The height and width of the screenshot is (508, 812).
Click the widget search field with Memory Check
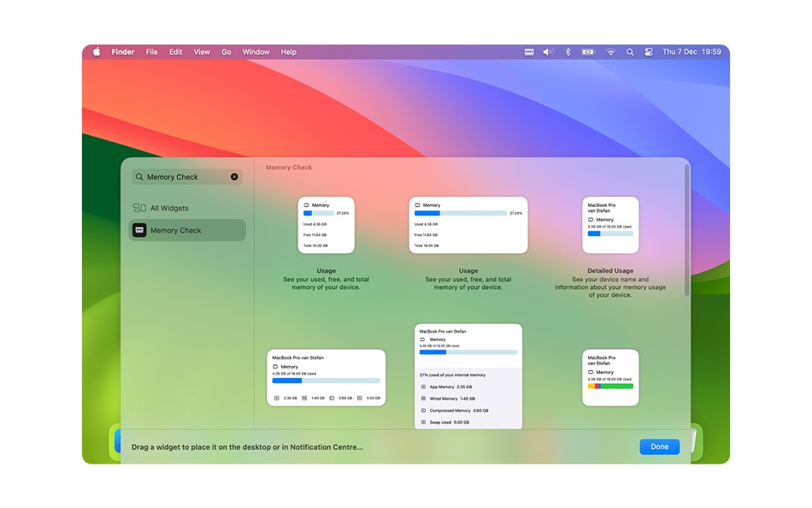(x=187, y=177)
